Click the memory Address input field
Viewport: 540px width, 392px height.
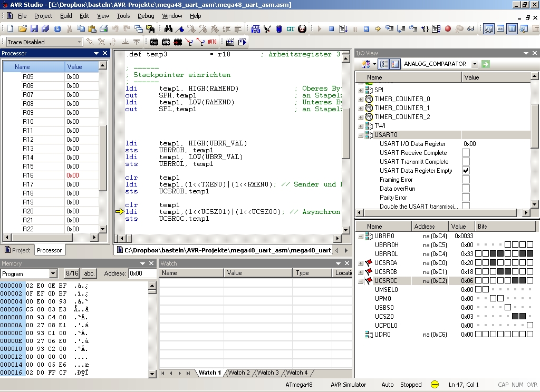[142, 273]
